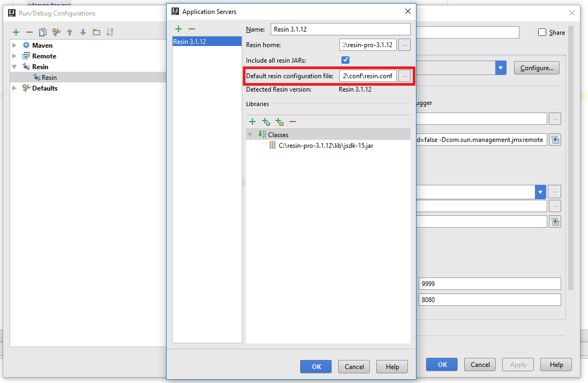
Task: Add library from web icon in Libraries toolbar
Action: coord(266,122)
